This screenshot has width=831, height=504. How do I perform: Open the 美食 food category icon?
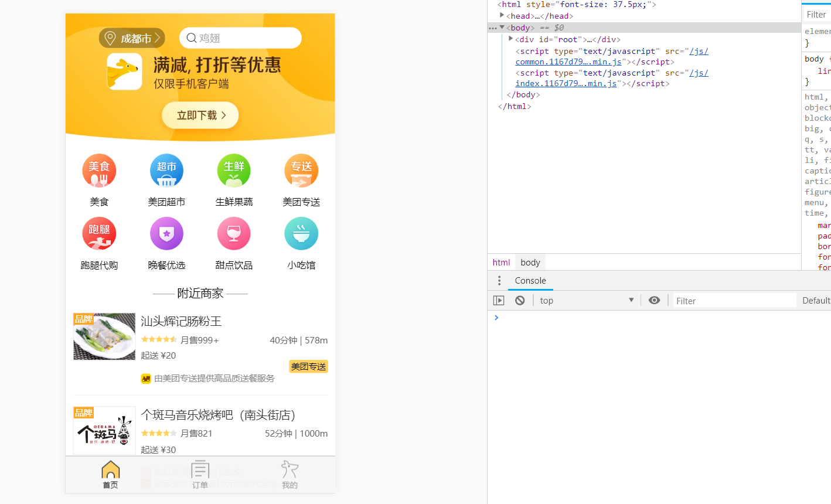point(99,171)
